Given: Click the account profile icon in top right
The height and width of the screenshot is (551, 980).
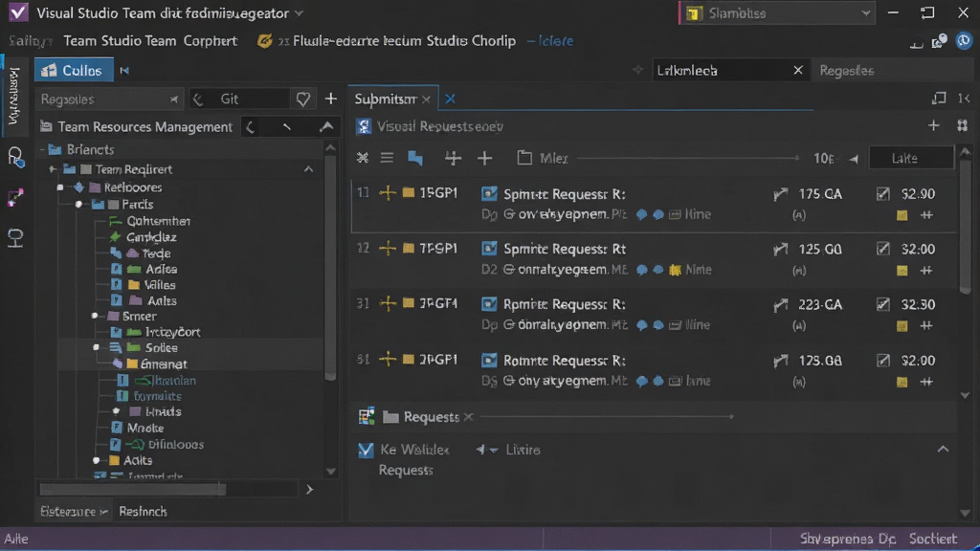Looking at the screenshot, I should (964, 40).
